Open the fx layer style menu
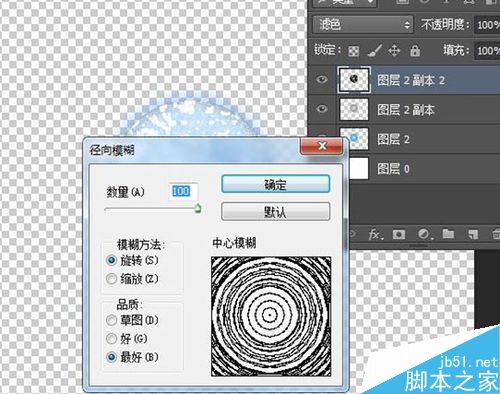 tap(376, 234)
